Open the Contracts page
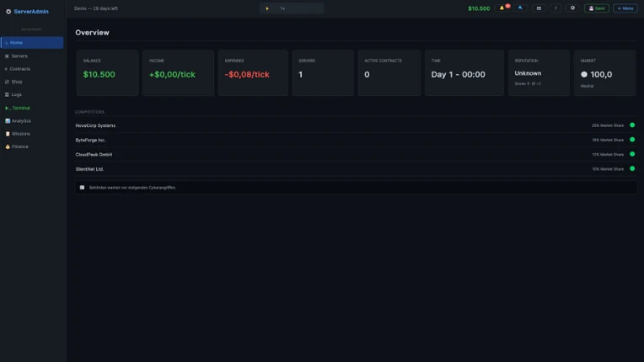Image resolution: width=644 pixels, height=362 pixels. pos(32,69)
